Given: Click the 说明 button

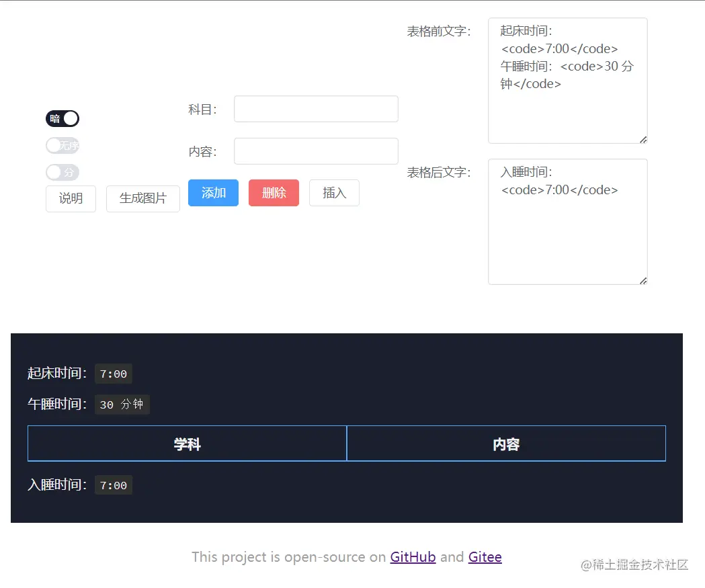Looking at the screenshot, I should tap(70, 198).
